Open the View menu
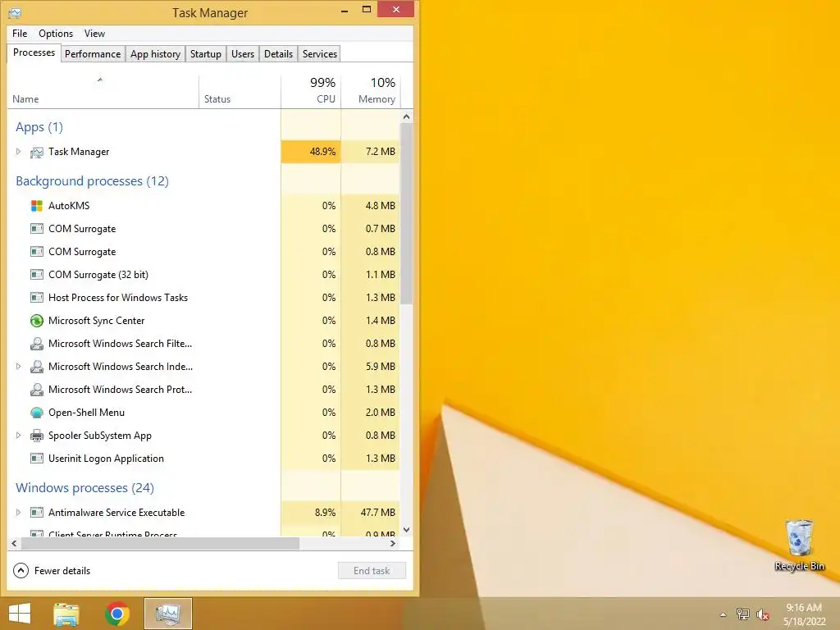The image size is (840, 630). (x=94, y=33)
